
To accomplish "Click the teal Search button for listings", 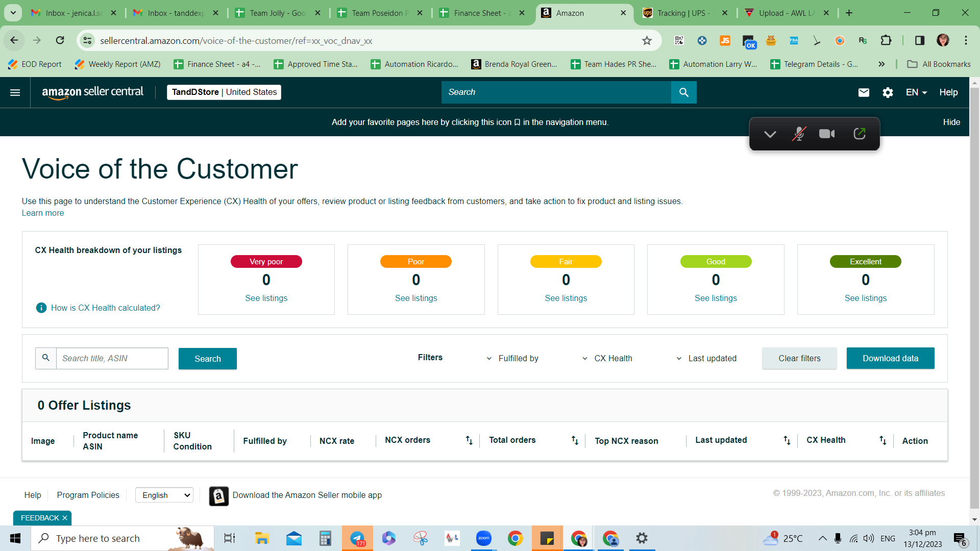I will pos(208,359).
